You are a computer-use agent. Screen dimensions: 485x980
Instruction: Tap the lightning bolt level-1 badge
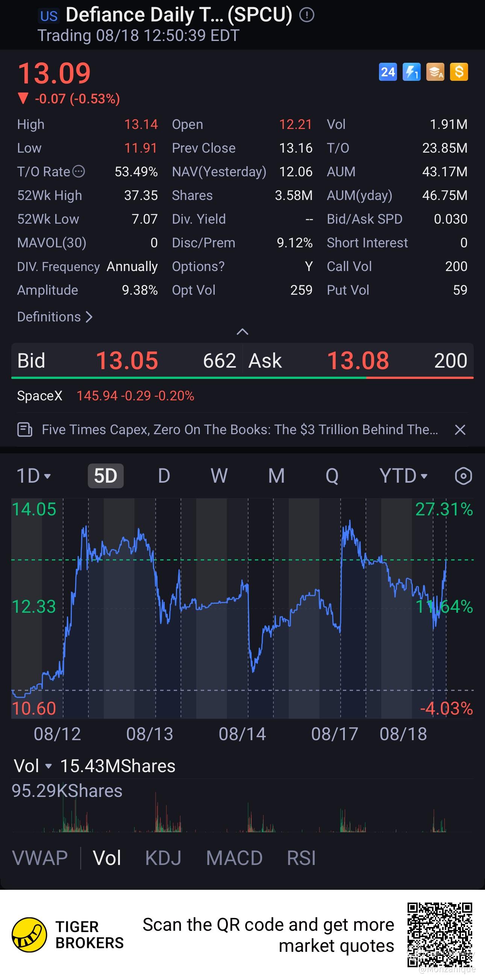tap(412, 72)
